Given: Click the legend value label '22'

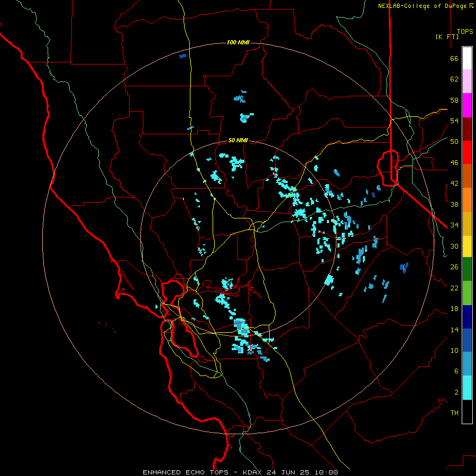Looking at the screenshot, I should coord(454,288).
